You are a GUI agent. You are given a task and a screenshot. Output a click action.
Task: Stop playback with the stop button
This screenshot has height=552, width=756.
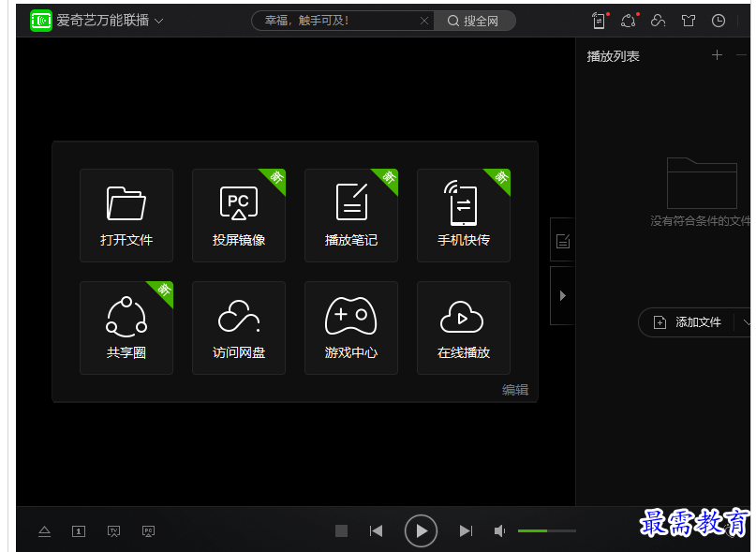341,530
